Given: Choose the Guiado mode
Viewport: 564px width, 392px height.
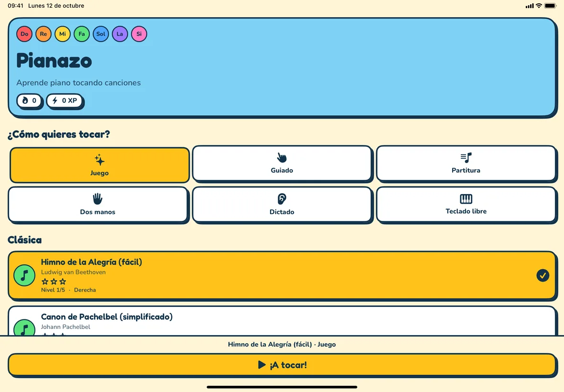Looking at the screenshot, I should (x=282, y=163).
